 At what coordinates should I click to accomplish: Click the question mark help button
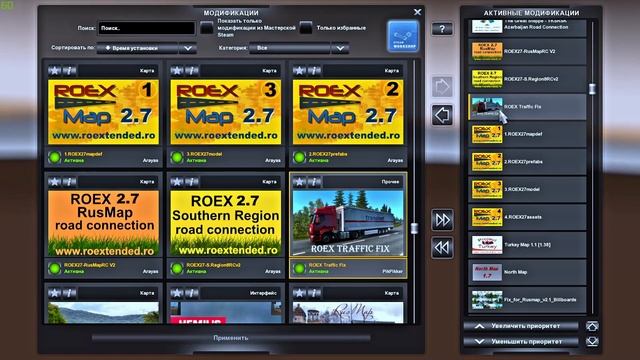[x=442, y=29]
